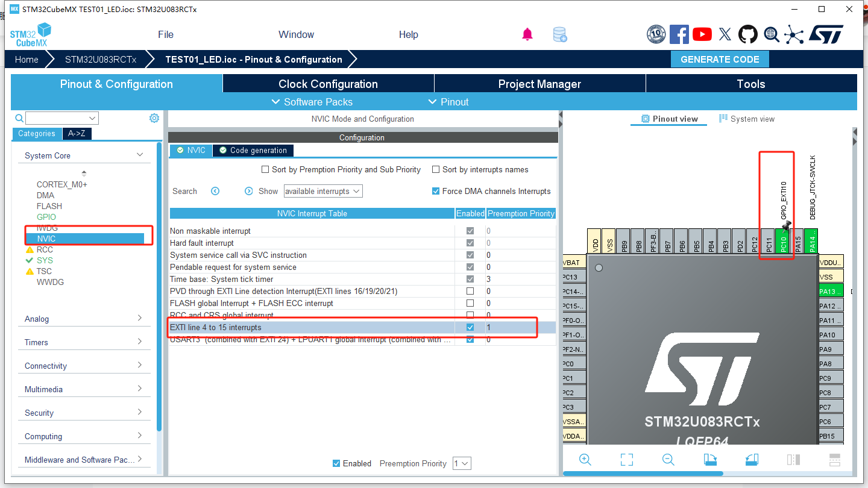The height and width of the screenshot is (488, 868).
Task: Open the Show available interrupts dropdown
Action: (322, 191)
